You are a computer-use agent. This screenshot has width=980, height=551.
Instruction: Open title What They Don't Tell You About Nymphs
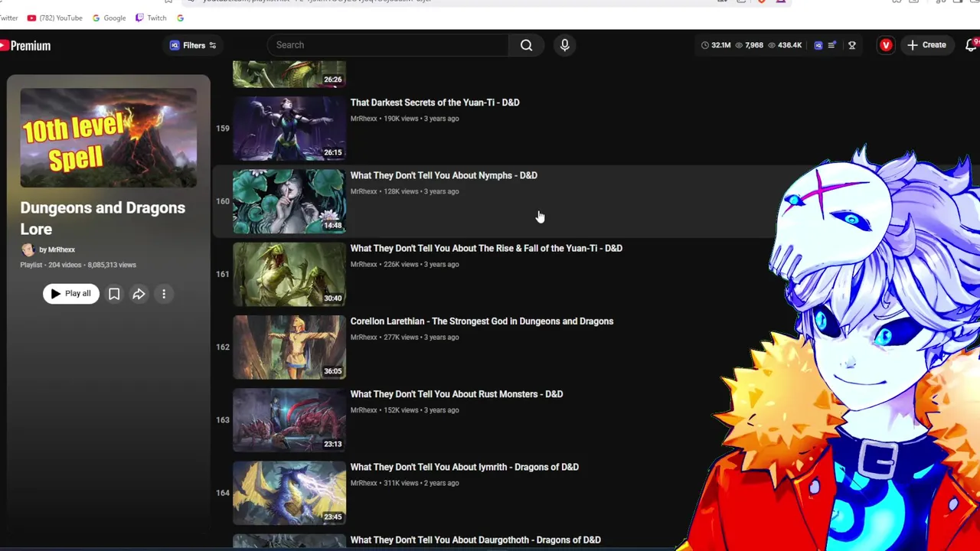(444, 175)
